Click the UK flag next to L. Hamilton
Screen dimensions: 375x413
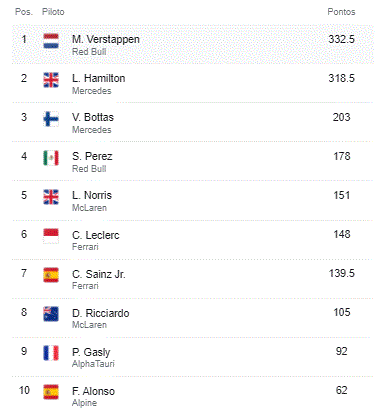51,80
